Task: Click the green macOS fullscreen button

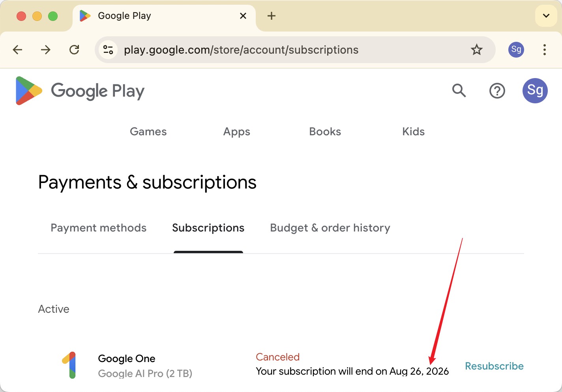Action: 53,16
